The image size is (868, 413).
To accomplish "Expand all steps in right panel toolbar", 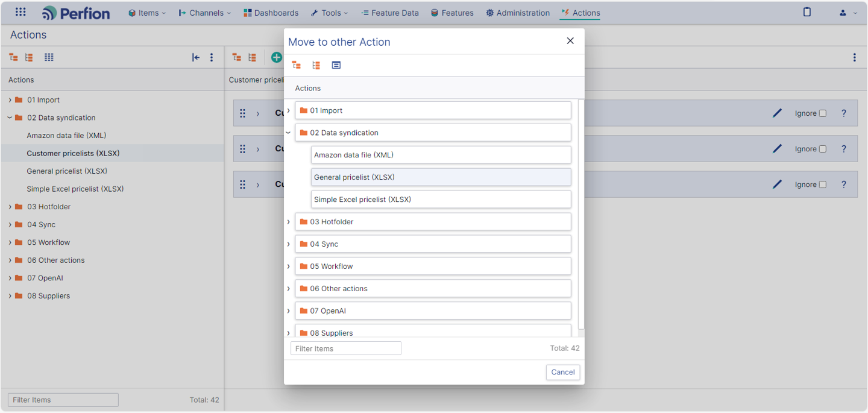I will [x=237, y=57].
